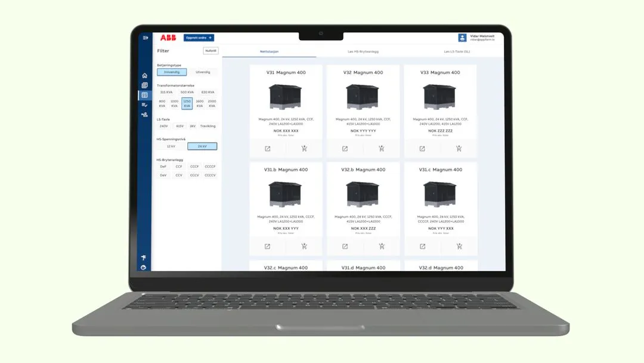644x363 pixels.
Task: Toggle the CCCF switchgear filter
Action: (x=194, y=167)
